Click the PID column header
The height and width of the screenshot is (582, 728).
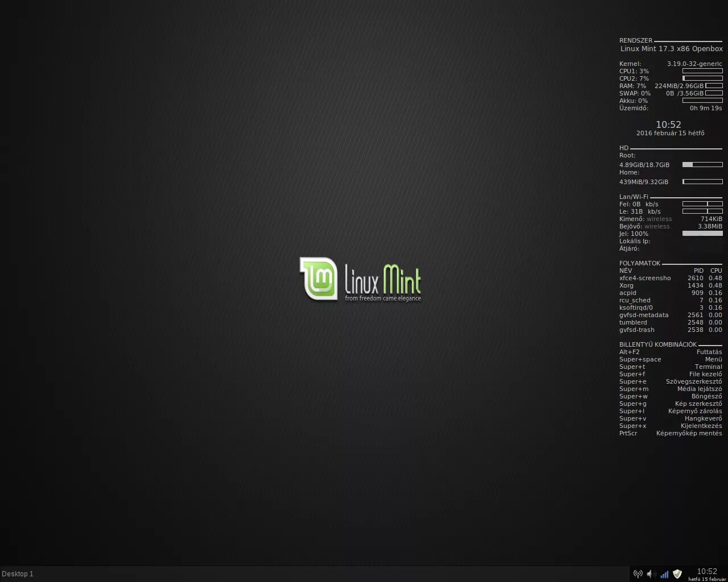[x=698, y=271]
